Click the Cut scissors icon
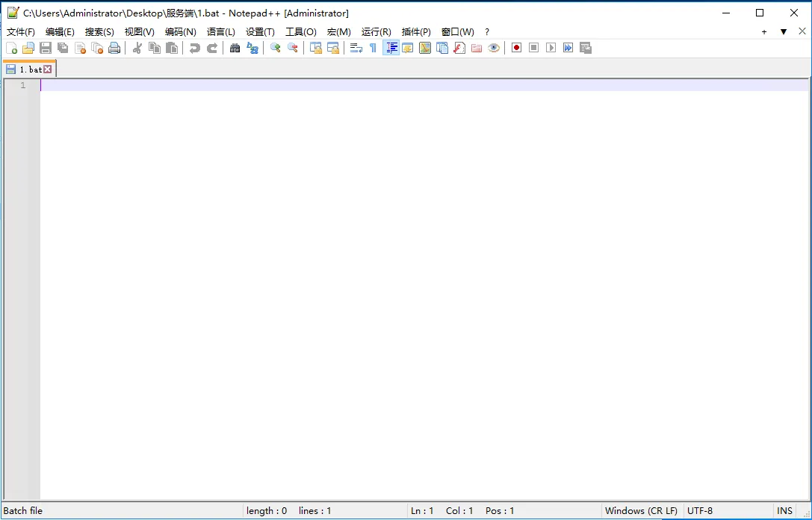The height and width of the screenshot is (520, 812). 137,48
